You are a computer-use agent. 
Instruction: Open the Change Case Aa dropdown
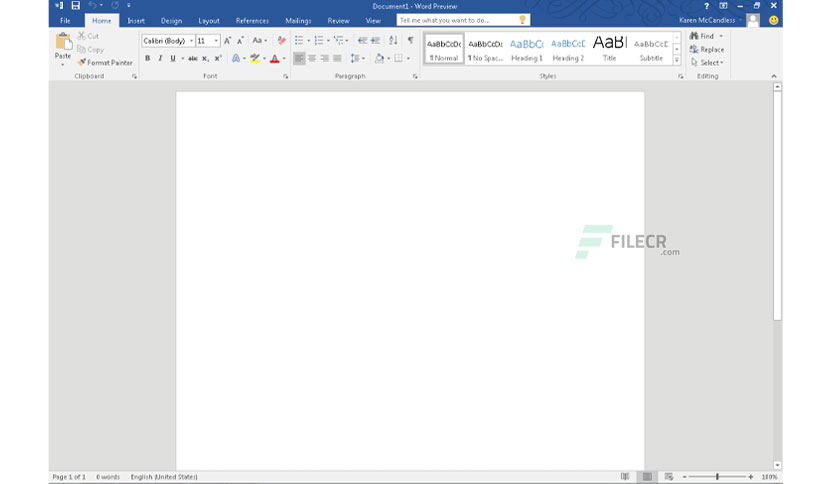tap(260, 41)
